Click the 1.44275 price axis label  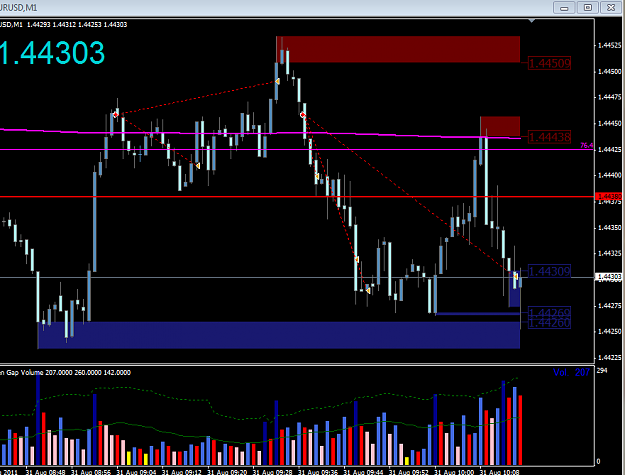[x=609, y=306]
